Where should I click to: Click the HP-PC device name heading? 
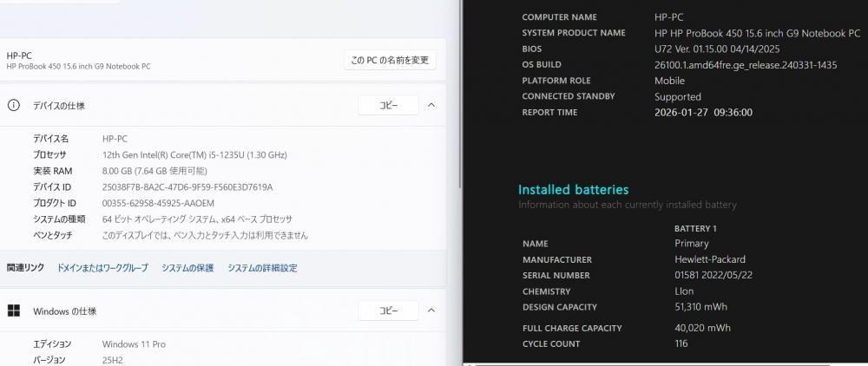[x=19, y=55]
